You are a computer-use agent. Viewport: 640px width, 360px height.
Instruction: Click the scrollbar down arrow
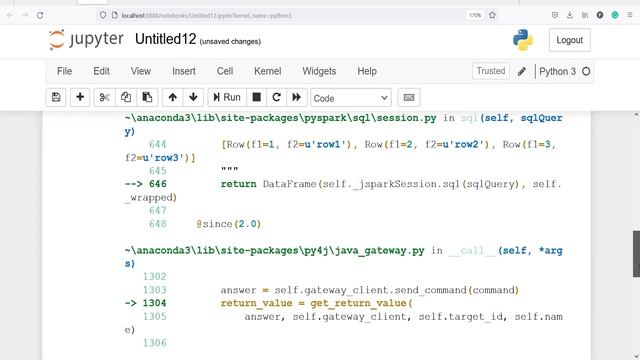(636, 356)
